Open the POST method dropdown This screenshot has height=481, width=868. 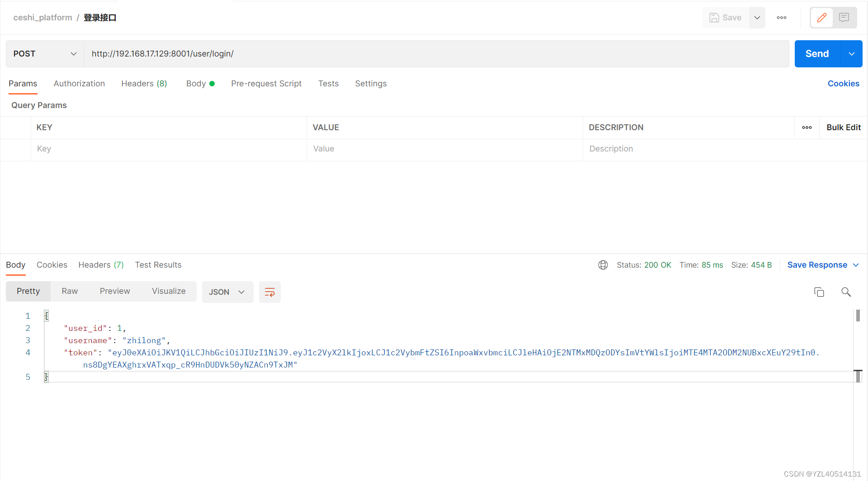(x=45, y=54)
